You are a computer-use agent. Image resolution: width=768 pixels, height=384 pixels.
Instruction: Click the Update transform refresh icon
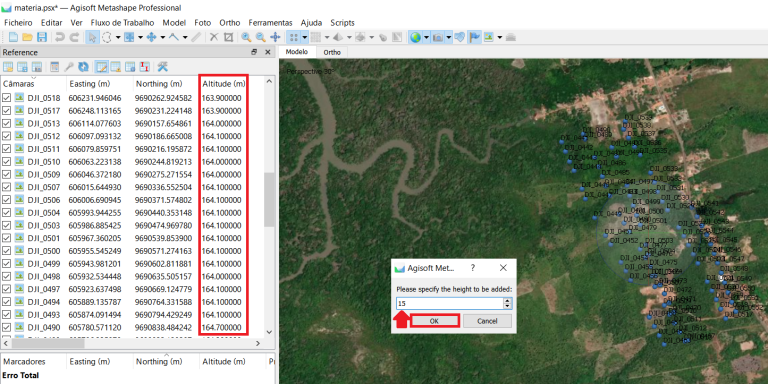[x=84, y=67]
